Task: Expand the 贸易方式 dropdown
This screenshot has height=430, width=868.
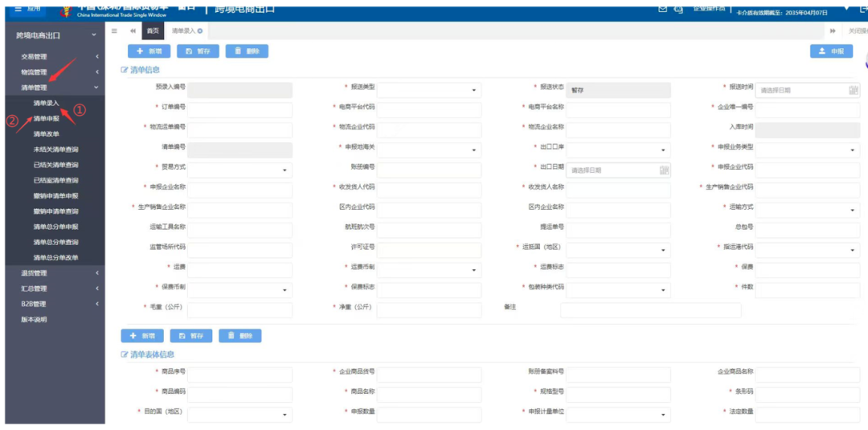Action: [x=240, y=170]
